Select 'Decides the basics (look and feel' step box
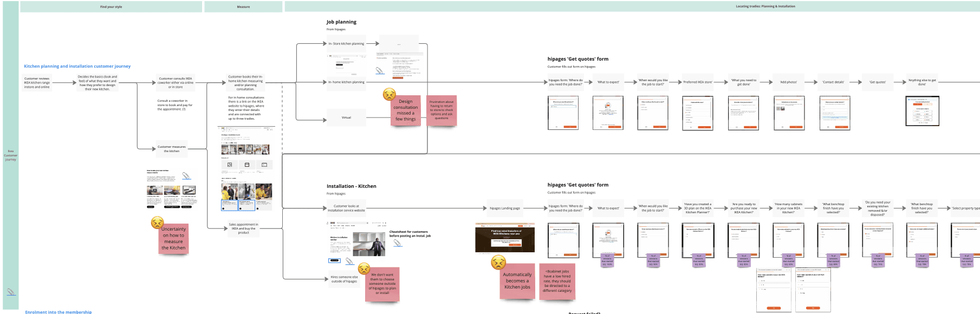The height and width of the screenshot is (314, 980). coord(98,83)
